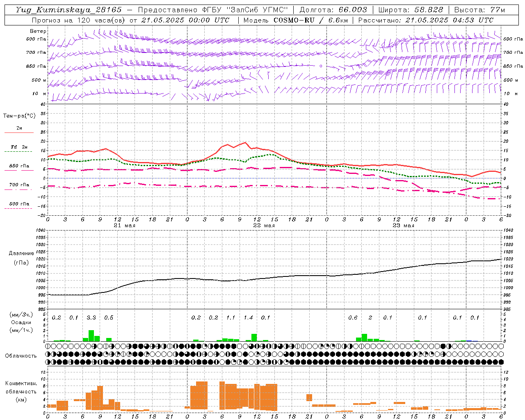Click the 1.1 precipitation total value

coord(231,317)
